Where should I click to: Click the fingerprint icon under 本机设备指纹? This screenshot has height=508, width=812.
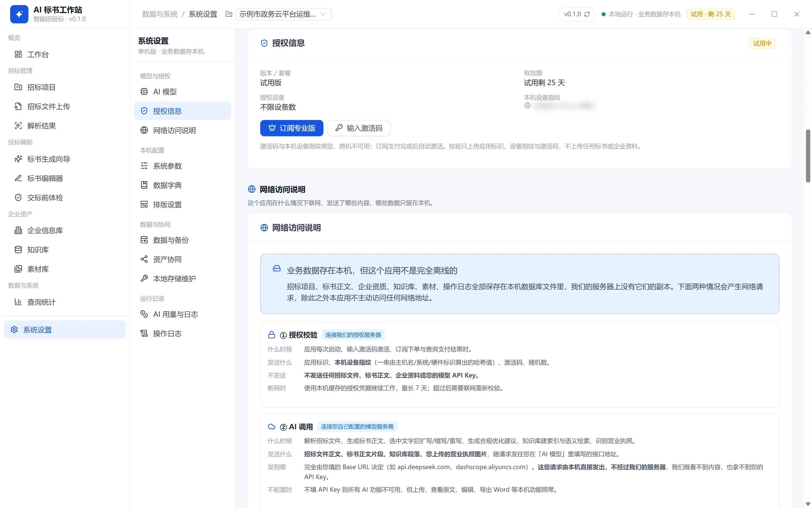[x=528, y=106]
